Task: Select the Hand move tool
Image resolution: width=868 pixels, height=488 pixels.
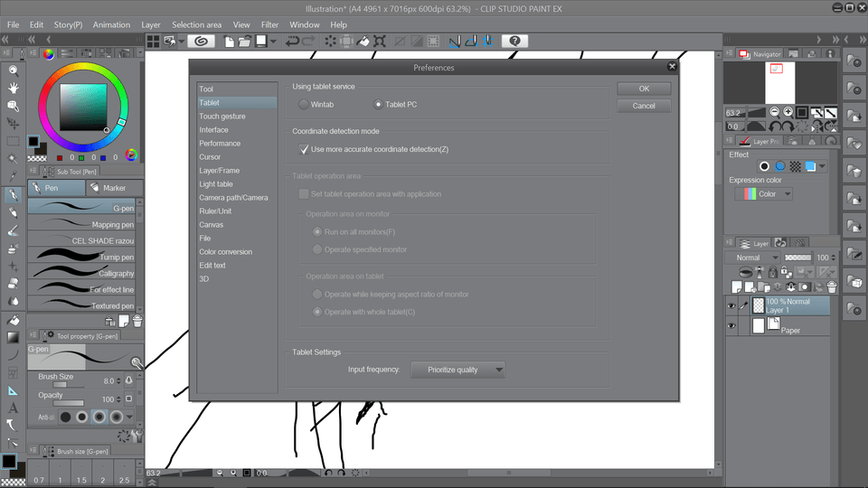Action: coord(13,88)
